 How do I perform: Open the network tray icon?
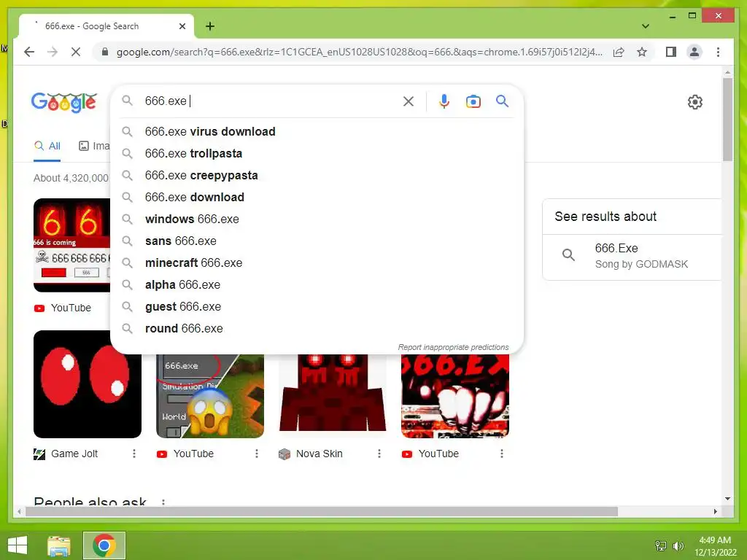click(661, 545)
